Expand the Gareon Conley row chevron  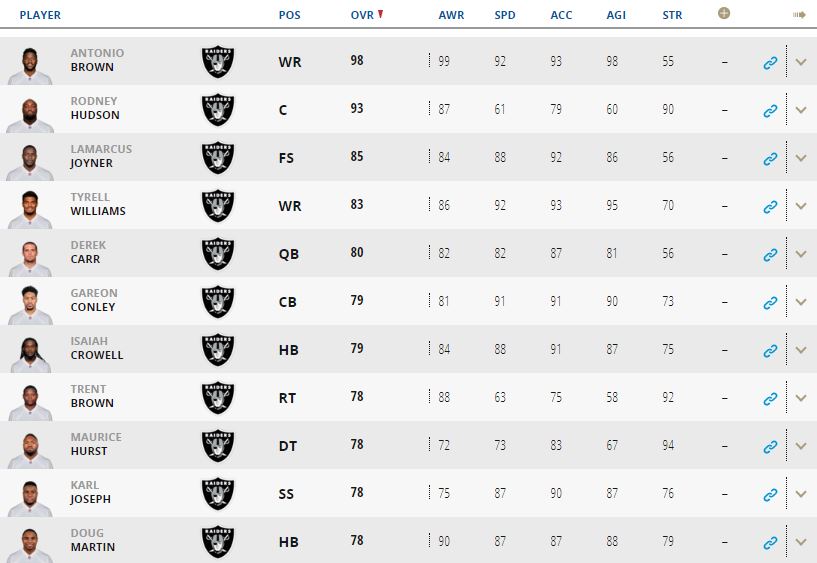click(800, 302)
